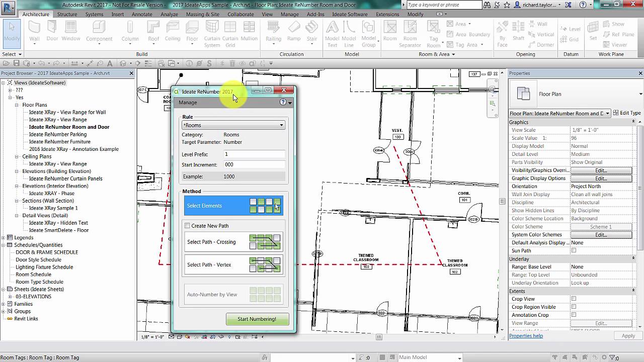Select the Room tool

pos(390,32)
